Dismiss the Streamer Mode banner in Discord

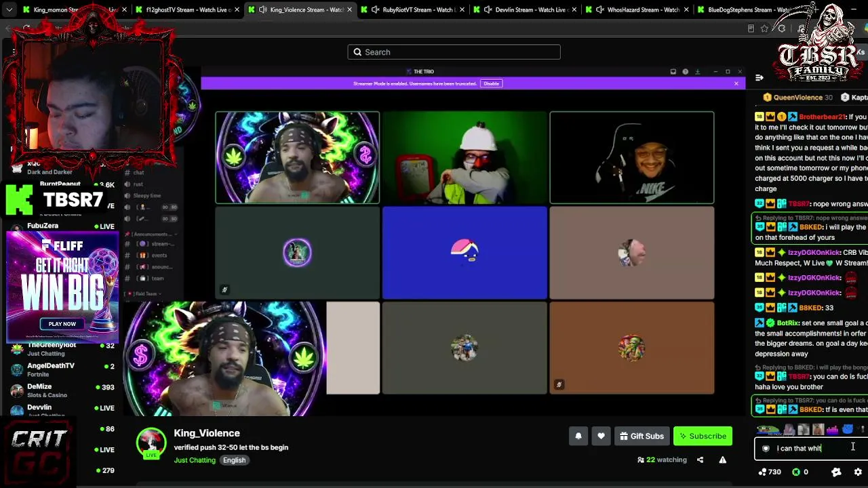point(736,83)
